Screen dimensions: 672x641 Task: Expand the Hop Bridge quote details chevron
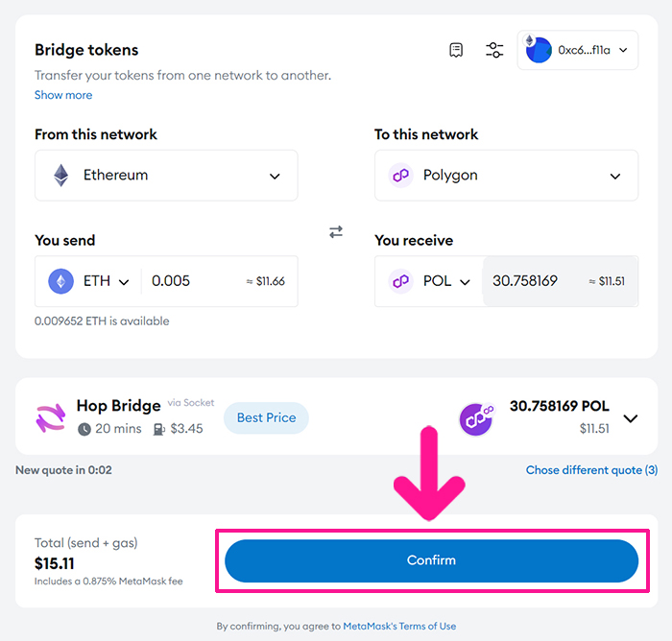click(630, 418)
